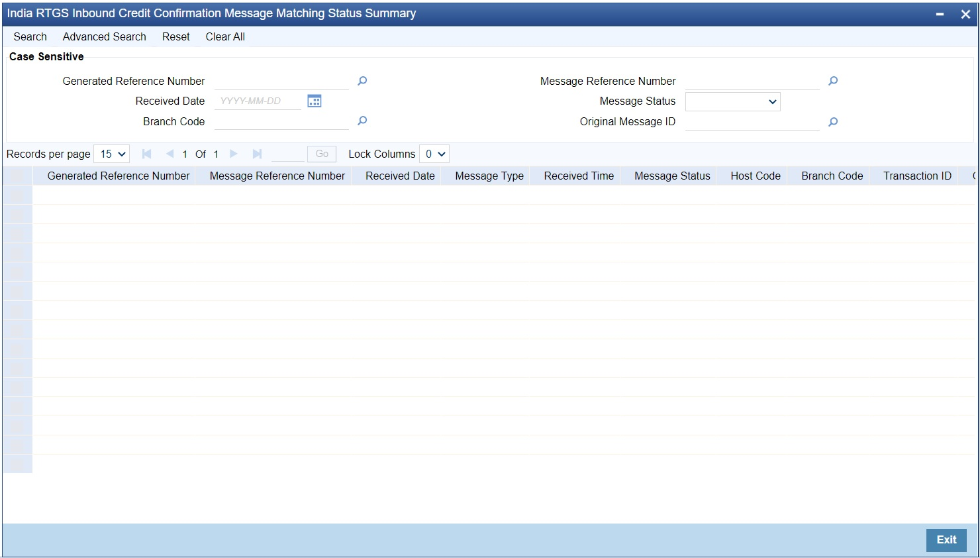Click the Host Code column header
The image size is (980, 558).
click(x=756, y=176)
